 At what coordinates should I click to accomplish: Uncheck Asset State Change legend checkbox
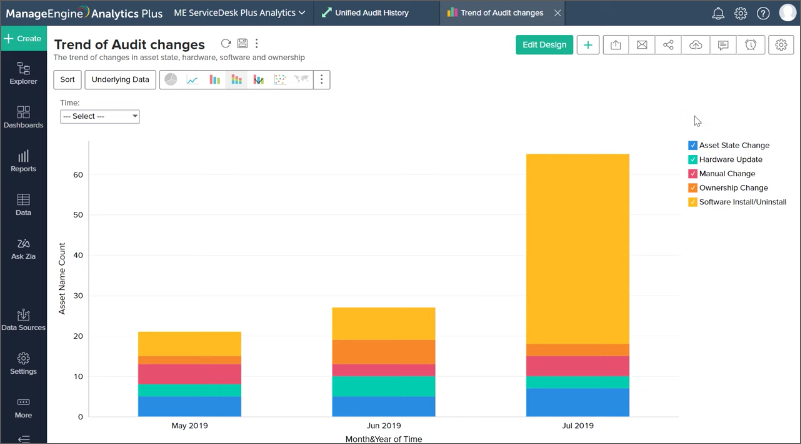(x=693, y=145)
